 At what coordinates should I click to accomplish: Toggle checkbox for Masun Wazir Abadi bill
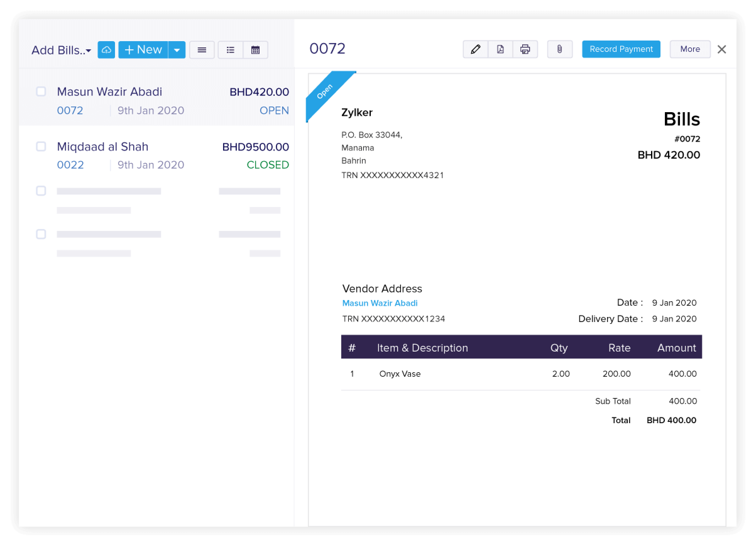41,91
